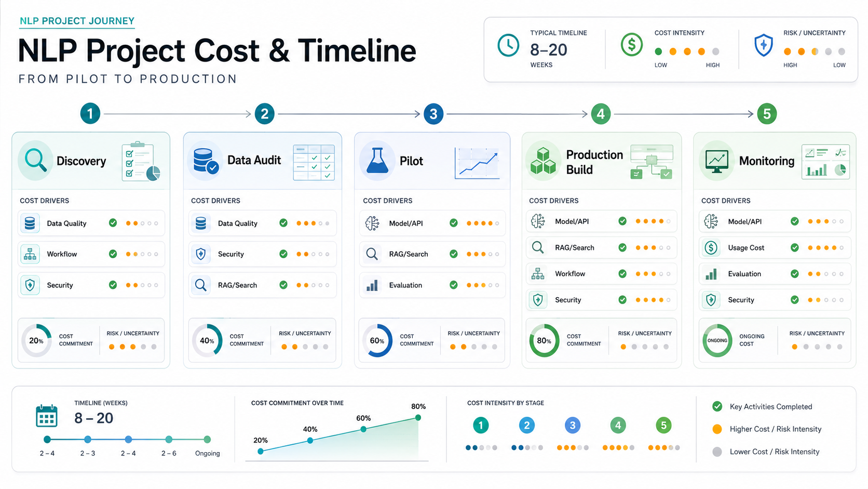
Task: Click the Pilot flask icon
Action: [x=377, y=161]
